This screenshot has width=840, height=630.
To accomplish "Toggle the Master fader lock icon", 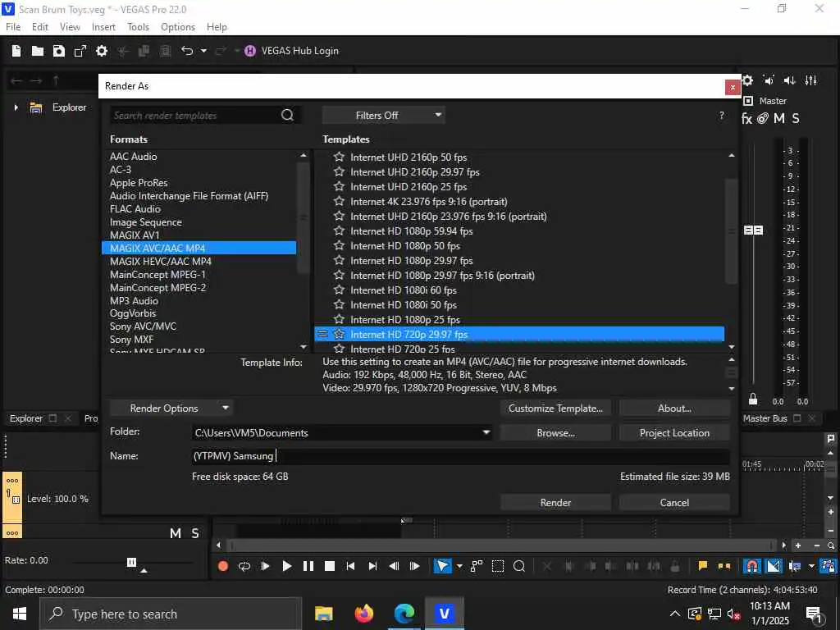I will pyautogui.click(x=753, y=399).
